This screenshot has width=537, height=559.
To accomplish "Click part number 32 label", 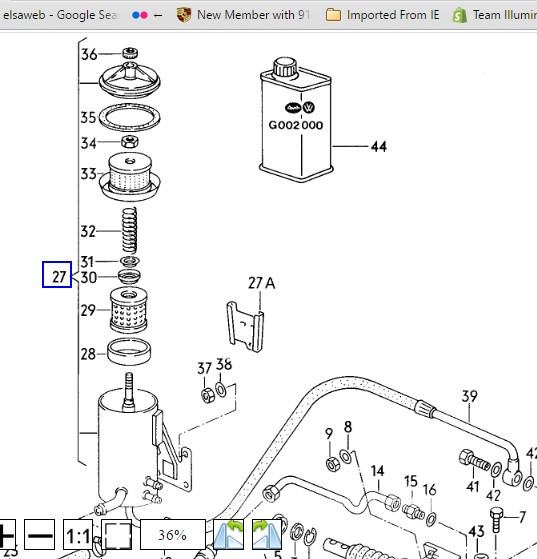I will 88,231.
